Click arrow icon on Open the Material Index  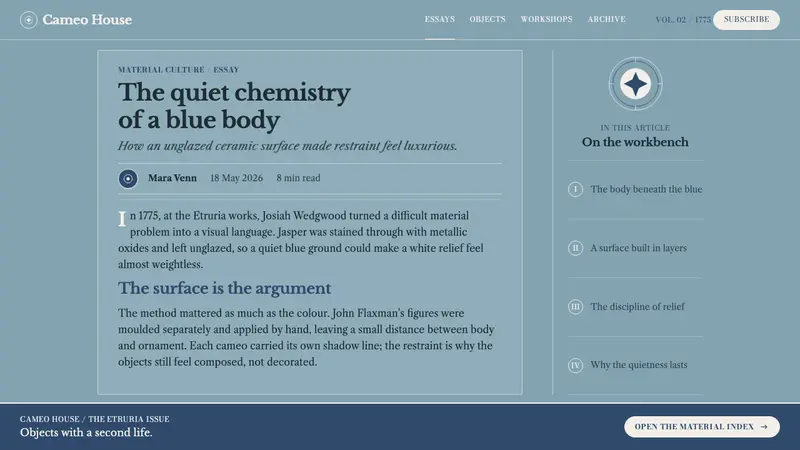(764, 427)
